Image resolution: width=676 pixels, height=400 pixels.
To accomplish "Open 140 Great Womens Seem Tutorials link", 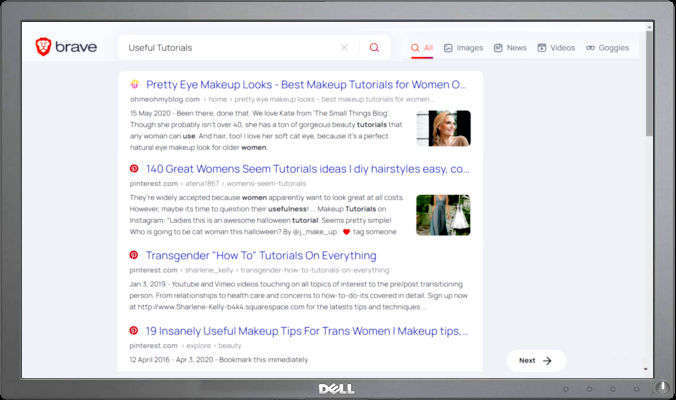I will point(307,170).
